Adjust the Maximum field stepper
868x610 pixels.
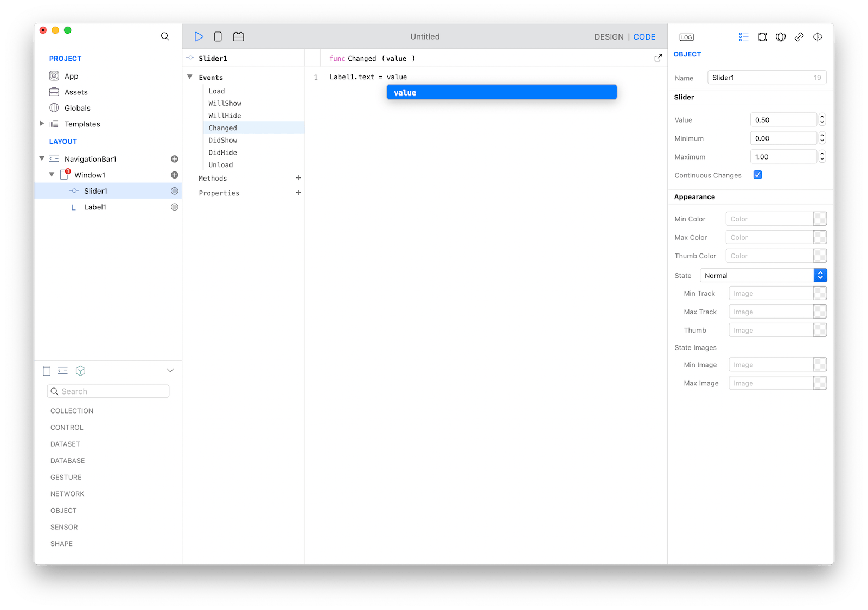point(822,157)
